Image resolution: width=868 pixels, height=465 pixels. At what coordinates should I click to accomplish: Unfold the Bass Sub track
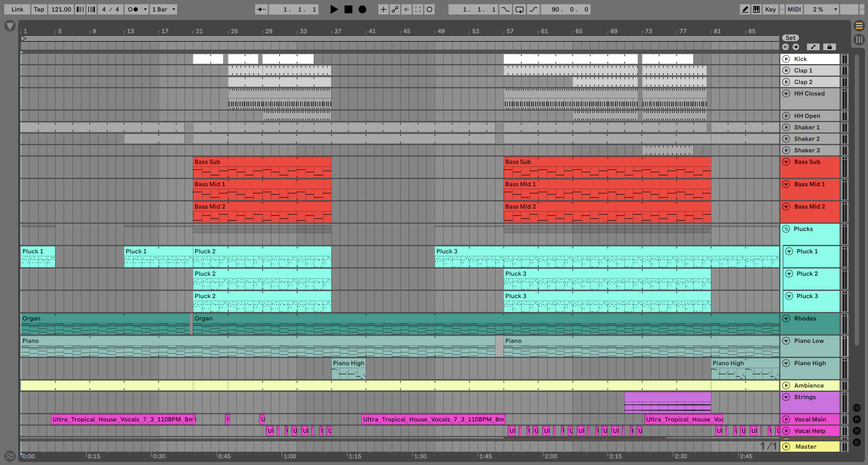(x=786, y=162)
